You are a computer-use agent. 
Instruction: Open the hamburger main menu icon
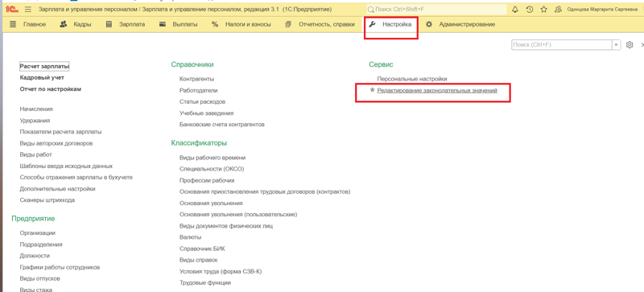pyautogui.click(x=28, y=9)
